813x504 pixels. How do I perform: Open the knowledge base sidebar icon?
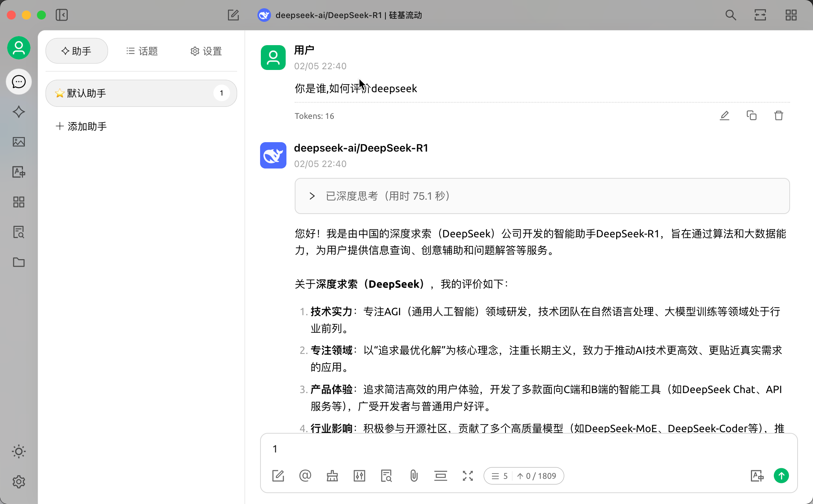[x=19, y=232]
